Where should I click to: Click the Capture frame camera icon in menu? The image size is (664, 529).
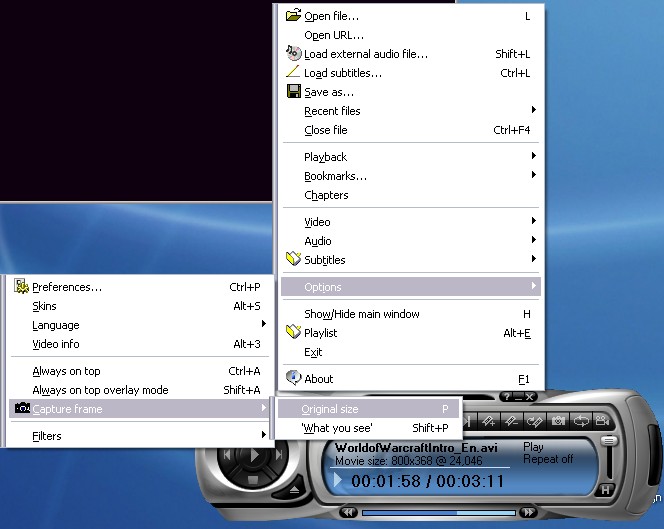click(x=21, y=408)
